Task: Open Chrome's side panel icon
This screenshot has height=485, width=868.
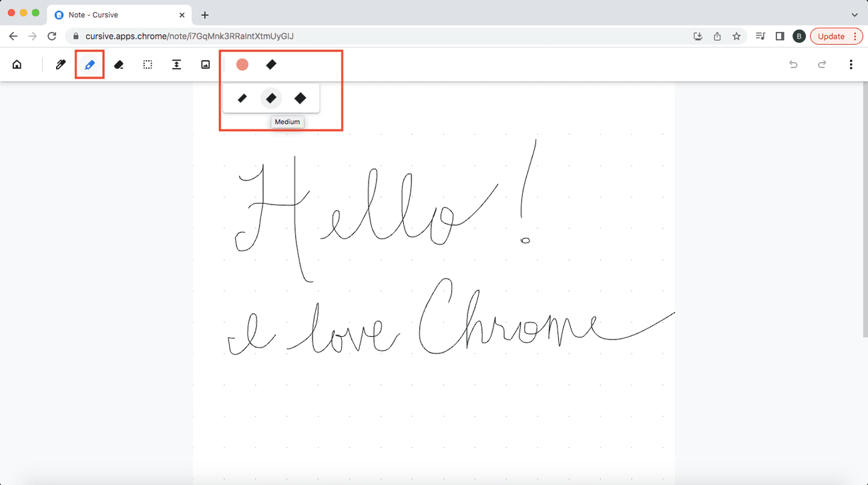Action: pyautogui.click(x=779, y=36)
